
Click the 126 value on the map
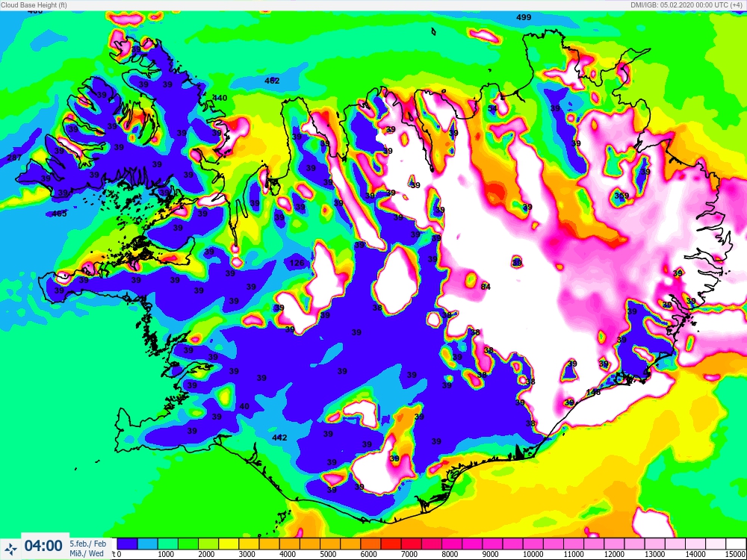point(297,263)
